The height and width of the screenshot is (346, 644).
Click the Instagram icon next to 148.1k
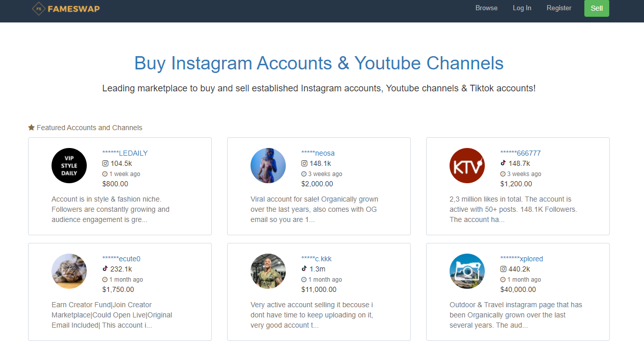point(304,163)
